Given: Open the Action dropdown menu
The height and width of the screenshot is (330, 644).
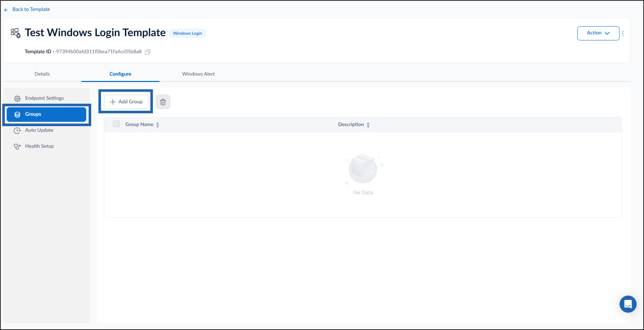Looking at the screenshot, I should pos(598,33).
